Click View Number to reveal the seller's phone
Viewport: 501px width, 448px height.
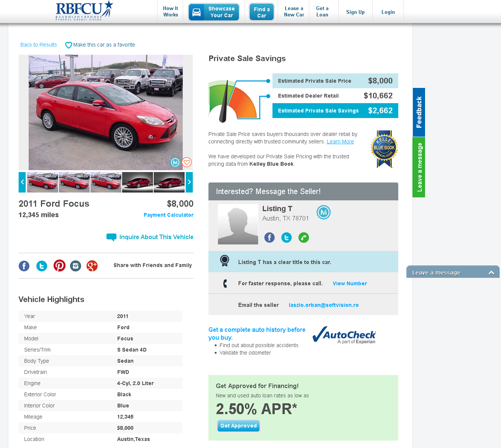click(350, 283)
